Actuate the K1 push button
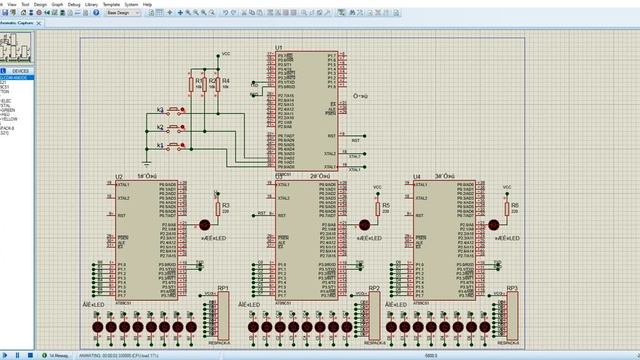Screen dimensions: 640x360 (175, 146)
